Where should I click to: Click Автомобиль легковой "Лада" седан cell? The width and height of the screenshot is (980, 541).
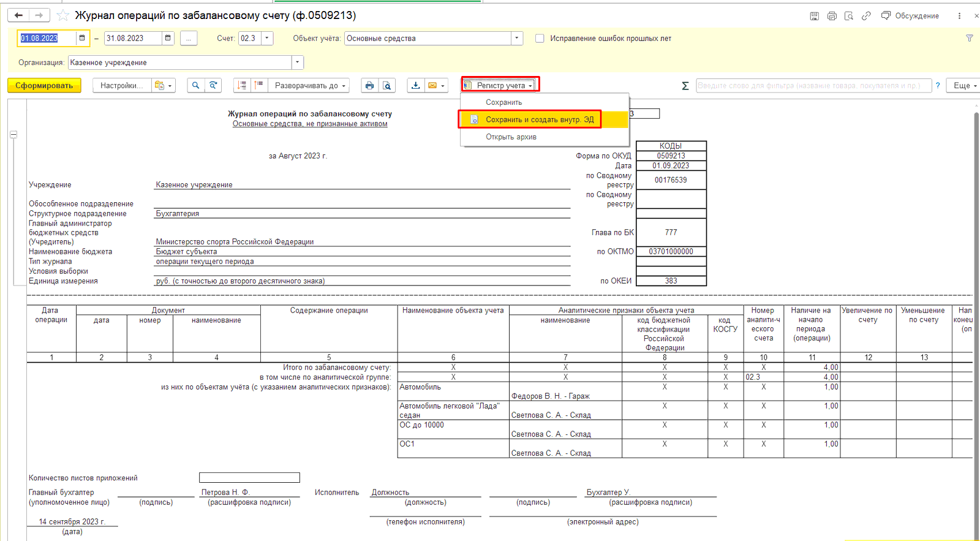point(453,410)
